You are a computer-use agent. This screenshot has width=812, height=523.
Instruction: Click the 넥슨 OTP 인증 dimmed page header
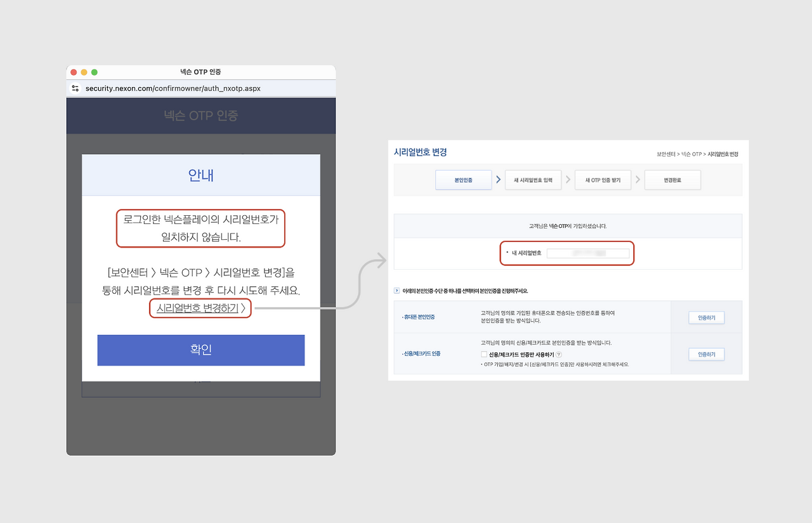[x=201, y=116]
